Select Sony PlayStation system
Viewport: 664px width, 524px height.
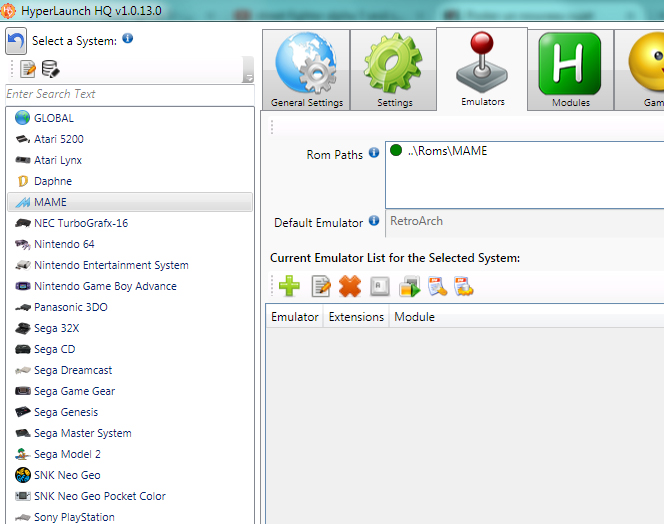[130, 517]
